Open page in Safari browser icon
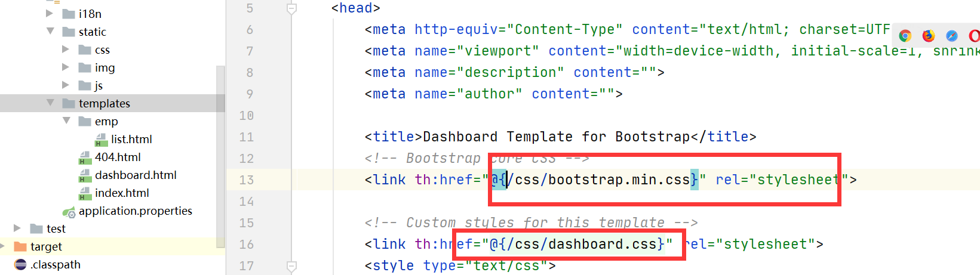Viewport: 980px width, 275px height. point(952,36)
